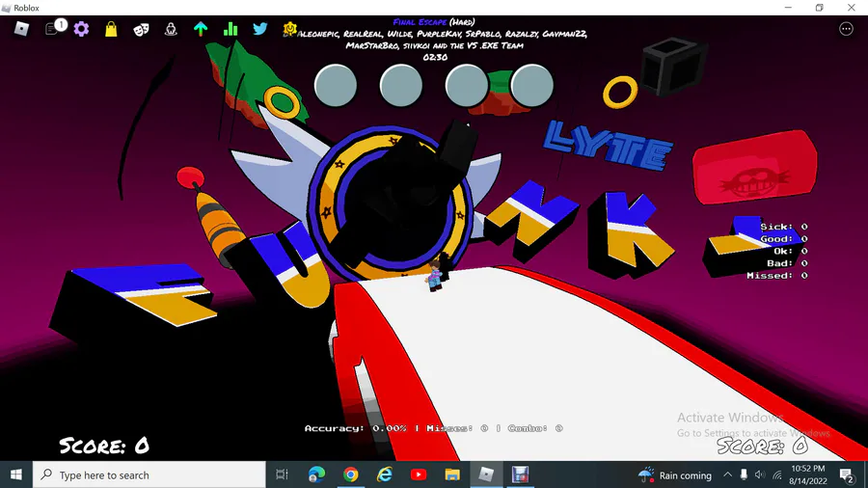This screenshot has height=488, width=868.
Task: Click the right Score: 0 label
Action: 762,446
